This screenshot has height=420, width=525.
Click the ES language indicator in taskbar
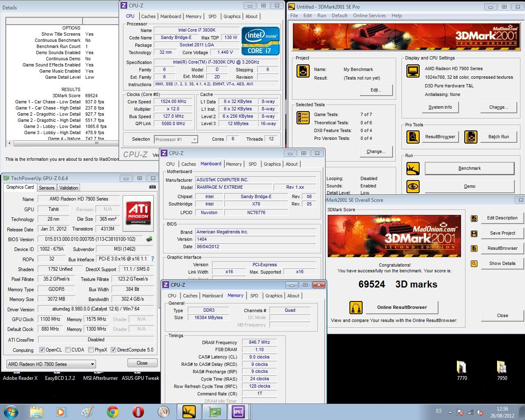pyautogui.click(x=439, y=411)
